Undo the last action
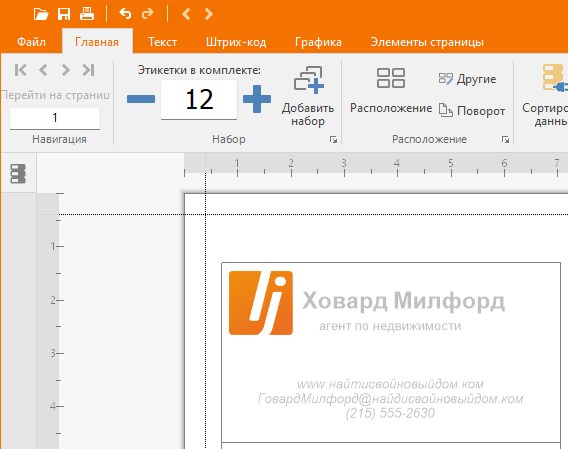Viewport: 568px width, 449px height. (125, 14)
